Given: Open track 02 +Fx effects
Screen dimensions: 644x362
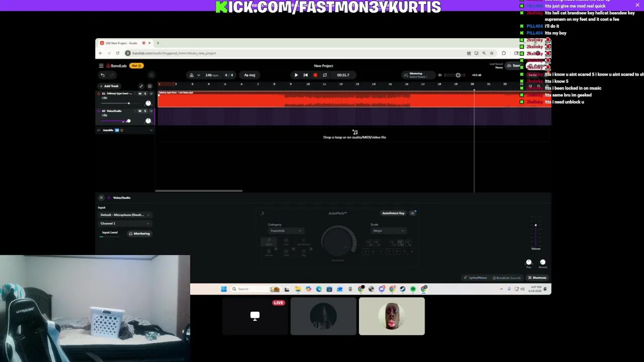Looking at the screenshot, I should 105,116.
